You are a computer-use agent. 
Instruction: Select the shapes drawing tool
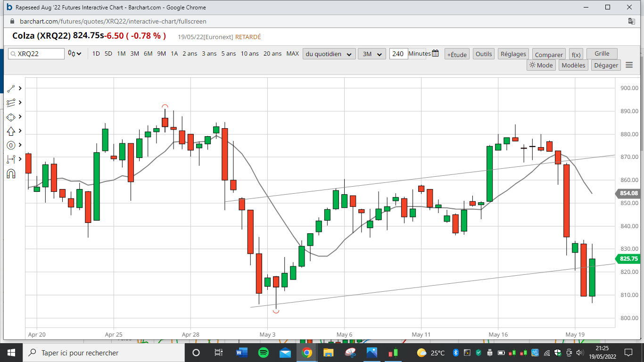[x=11, y=117]
